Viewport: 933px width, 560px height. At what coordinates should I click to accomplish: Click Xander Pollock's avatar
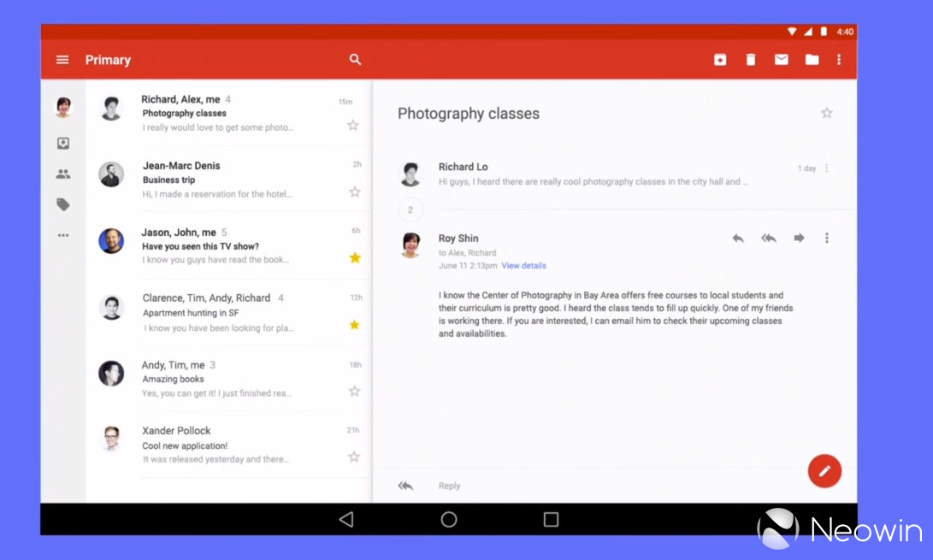coord(111,439)
